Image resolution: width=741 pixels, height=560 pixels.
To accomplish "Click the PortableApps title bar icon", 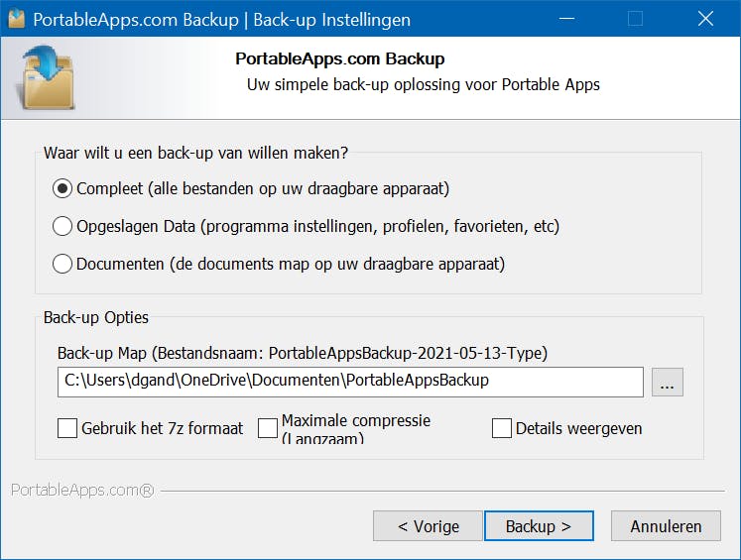I will [16, 19].
